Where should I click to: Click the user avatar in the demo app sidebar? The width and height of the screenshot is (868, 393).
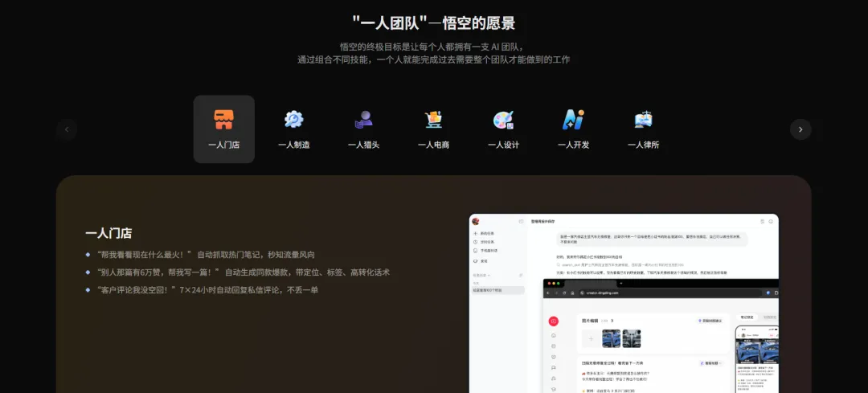click(476, 221)
